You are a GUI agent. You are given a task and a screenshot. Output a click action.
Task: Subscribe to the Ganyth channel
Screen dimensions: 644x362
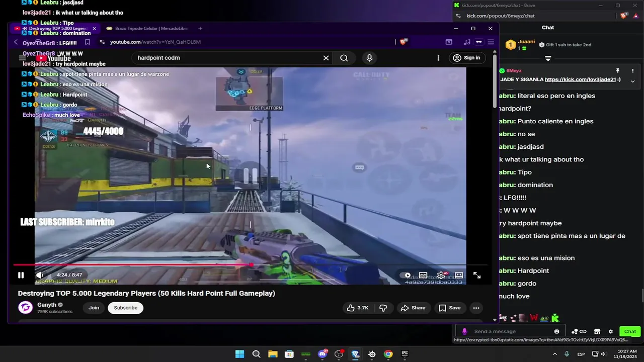click(x=125, y=308)
